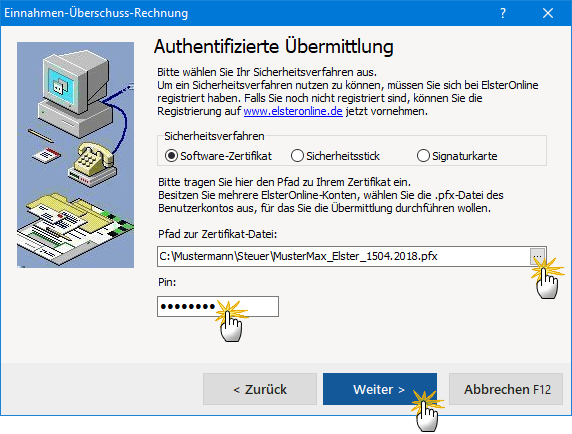Choose Sicherheitsstick as security method

click(x=335, y=156)
